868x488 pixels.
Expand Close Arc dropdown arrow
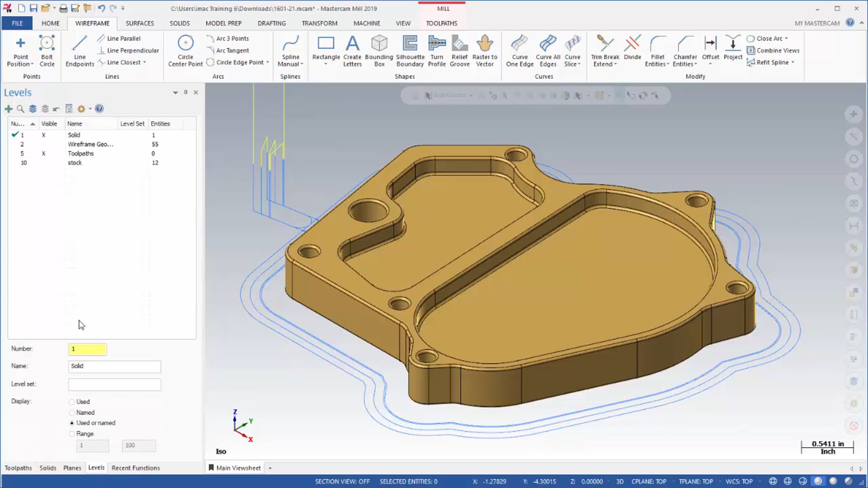786,38
